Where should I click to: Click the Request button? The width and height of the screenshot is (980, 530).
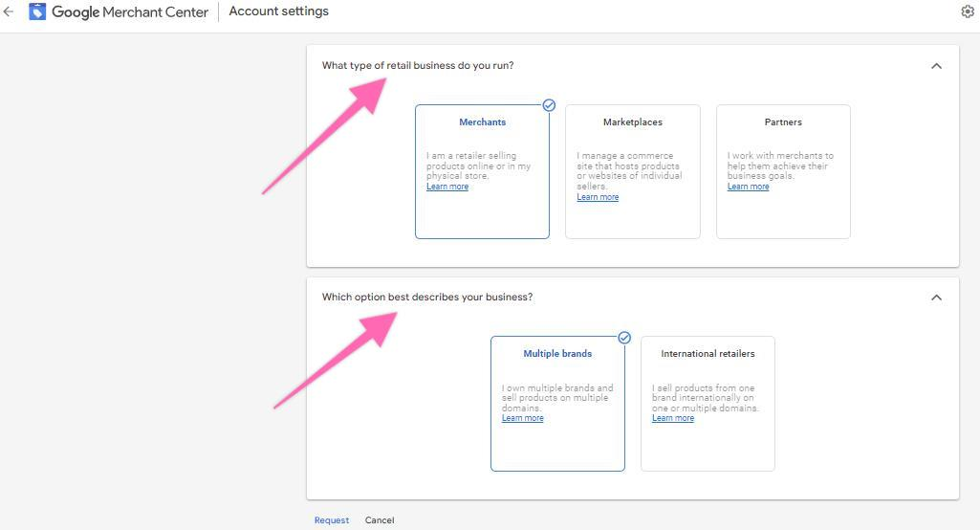point(332,520)
